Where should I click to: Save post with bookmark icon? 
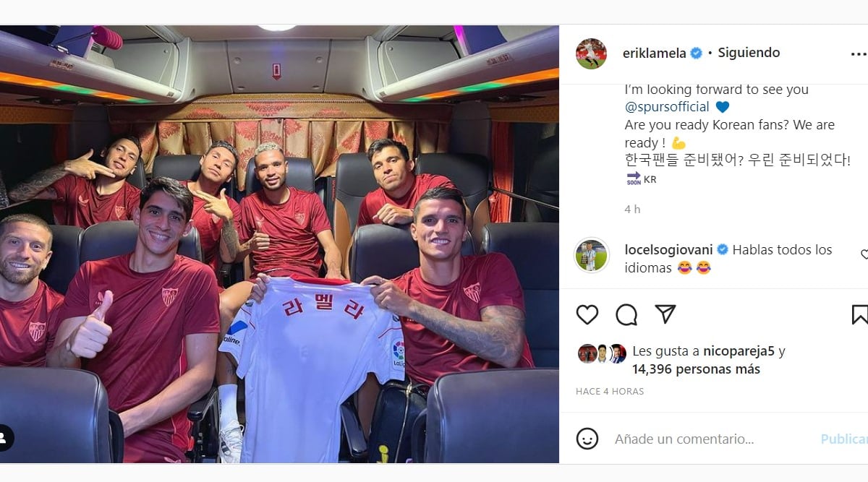(859, 314)
